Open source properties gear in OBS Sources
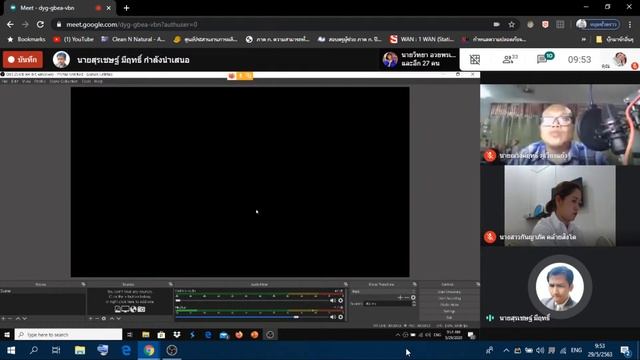Screen dimensions: 640x360 pos(104,318)
